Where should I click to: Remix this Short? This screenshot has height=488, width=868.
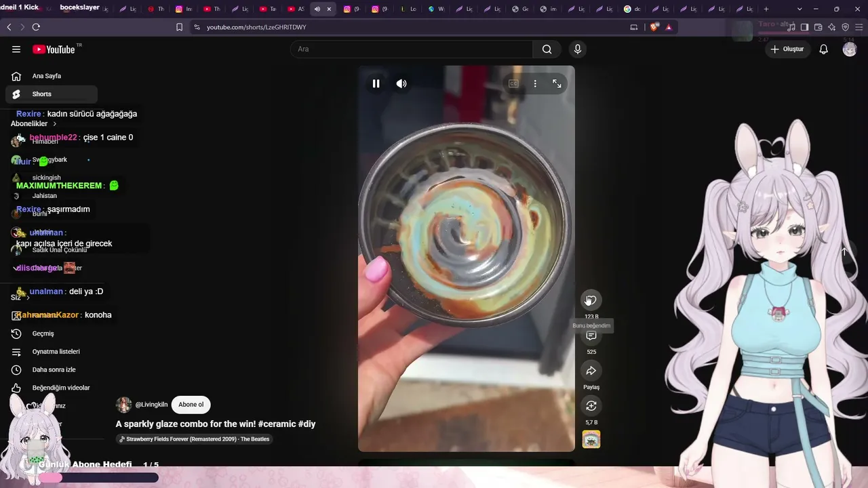point(591,406)
